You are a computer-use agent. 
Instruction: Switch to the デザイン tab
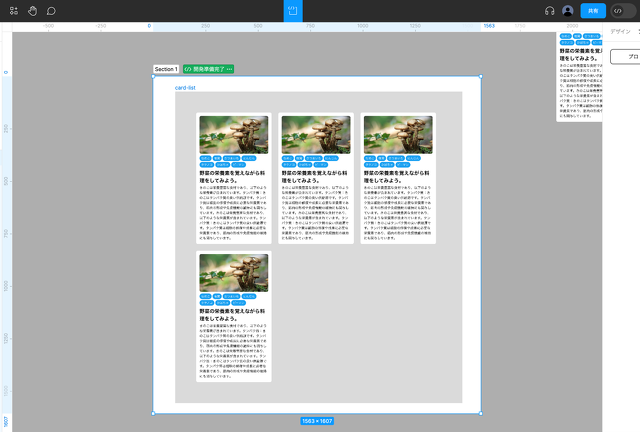click(x=620, y=32)
